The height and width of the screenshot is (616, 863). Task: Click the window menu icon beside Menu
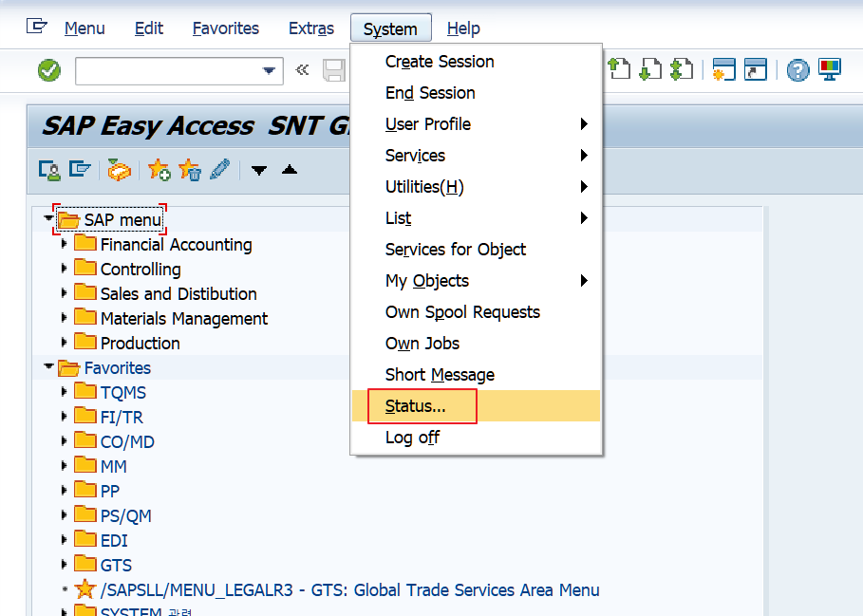[x=36, y=26]
